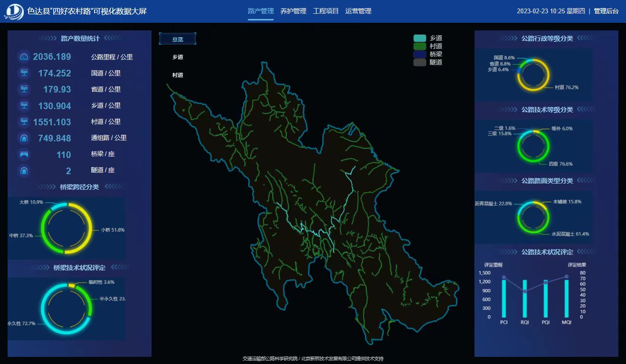Click the 总览 map view button
Image resolution: width=626 pixels, height=364 pixels.
(177, 39)
